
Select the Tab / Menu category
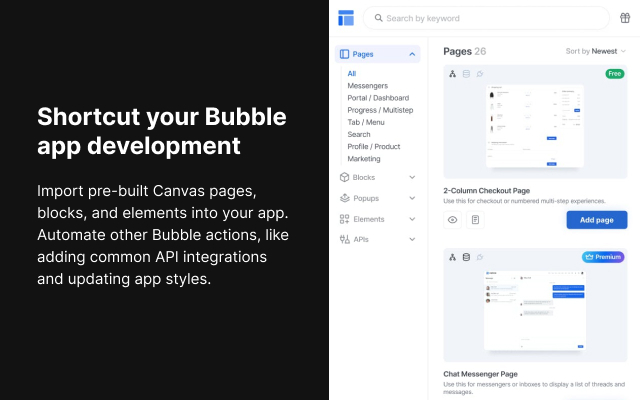pos(366,122)
